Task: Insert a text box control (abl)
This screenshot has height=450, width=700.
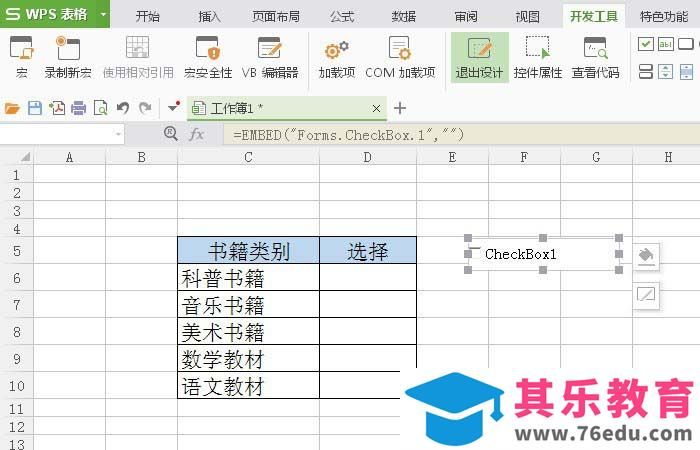Action: click(x=666, y=44)
